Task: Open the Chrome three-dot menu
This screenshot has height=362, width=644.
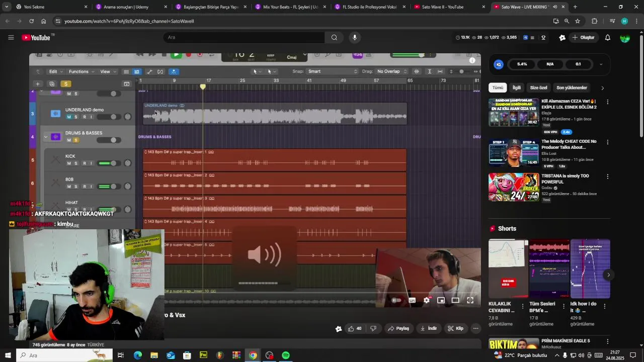Action: [x=636, y=21]
